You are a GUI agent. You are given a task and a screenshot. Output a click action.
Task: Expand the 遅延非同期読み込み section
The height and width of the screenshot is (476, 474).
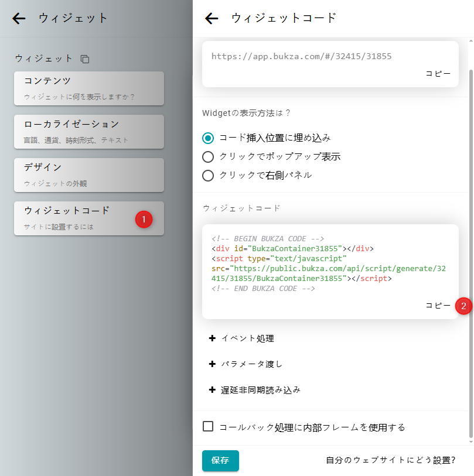[x=260, y=390]
